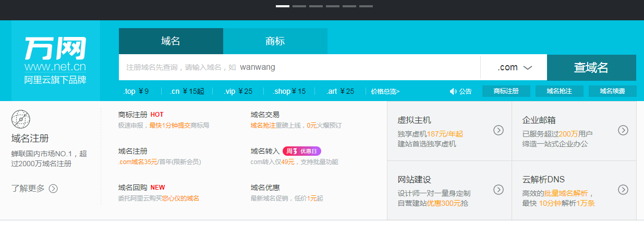Click arrow circle in 虚拟主机 card
The image size is (644, 249).
coord(499,130)
